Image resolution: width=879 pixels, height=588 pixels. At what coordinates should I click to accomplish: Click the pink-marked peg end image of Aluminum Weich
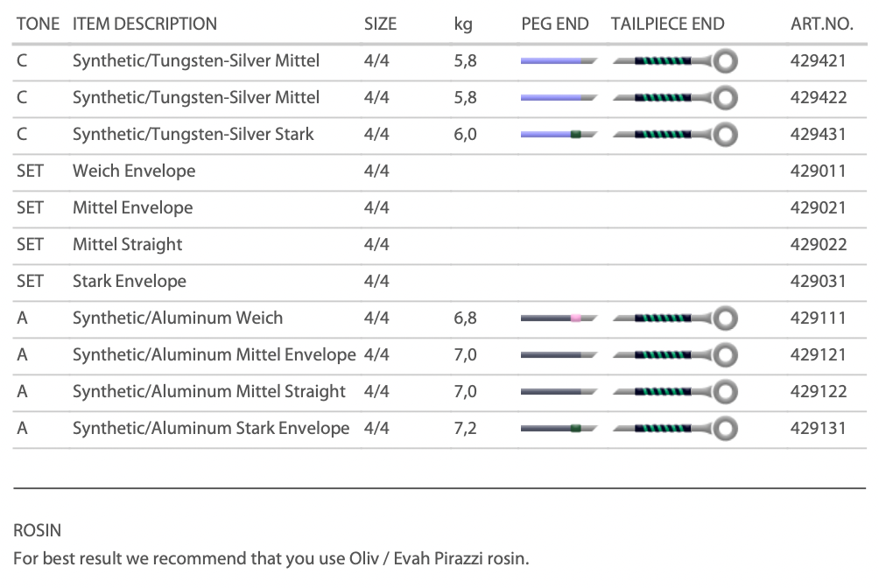pyautogui.click(x=559, y=318)
